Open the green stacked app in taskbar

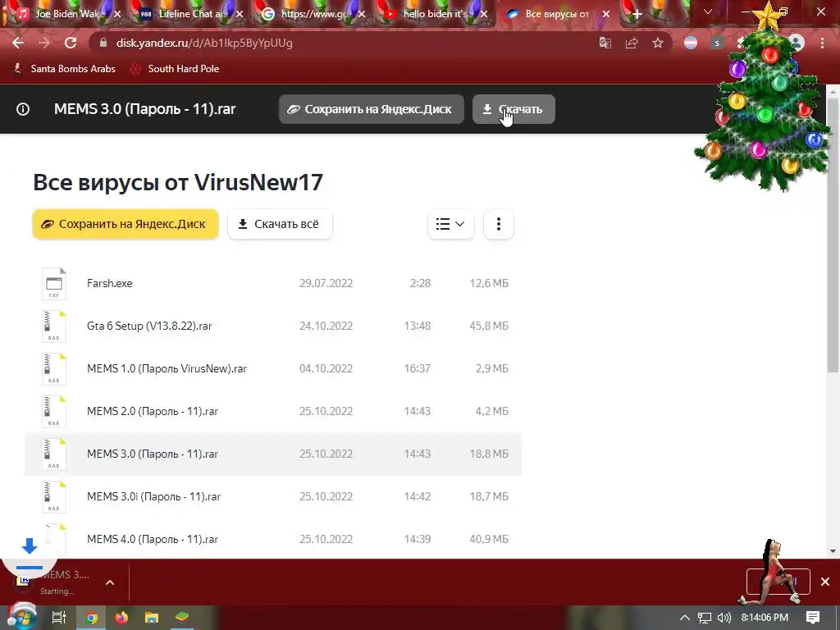tap(183, 618)
